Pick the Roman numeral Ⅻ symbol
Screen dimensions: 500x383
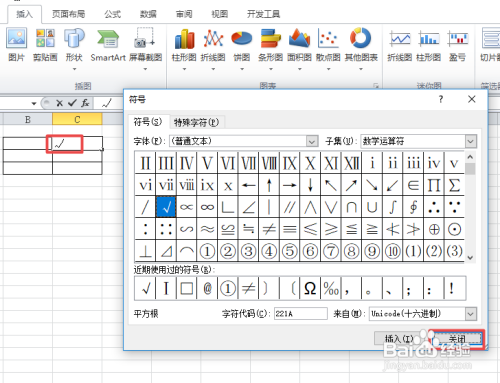click(351, 163)
